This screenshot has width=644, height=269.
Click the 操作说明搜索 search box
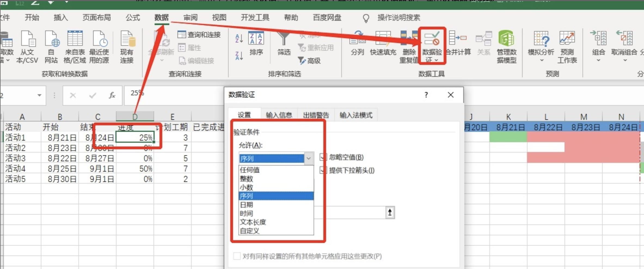pyautogui.click(x=398, y=18)
